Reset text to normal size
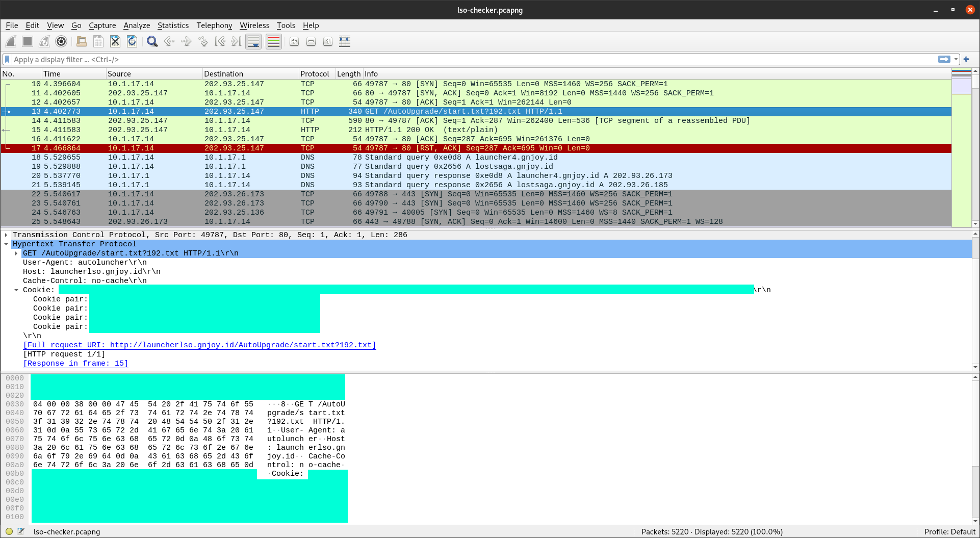Viewport: 980px width, 538px height. coord(328,42)
